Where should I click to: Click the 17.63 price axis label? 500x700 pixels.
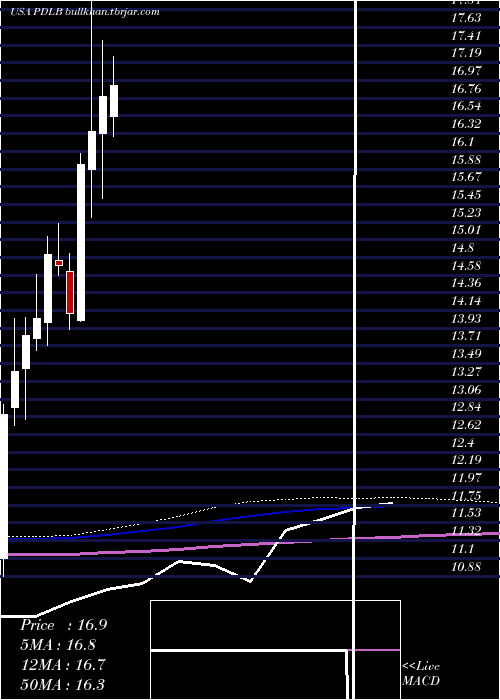(x=466, y=18)
